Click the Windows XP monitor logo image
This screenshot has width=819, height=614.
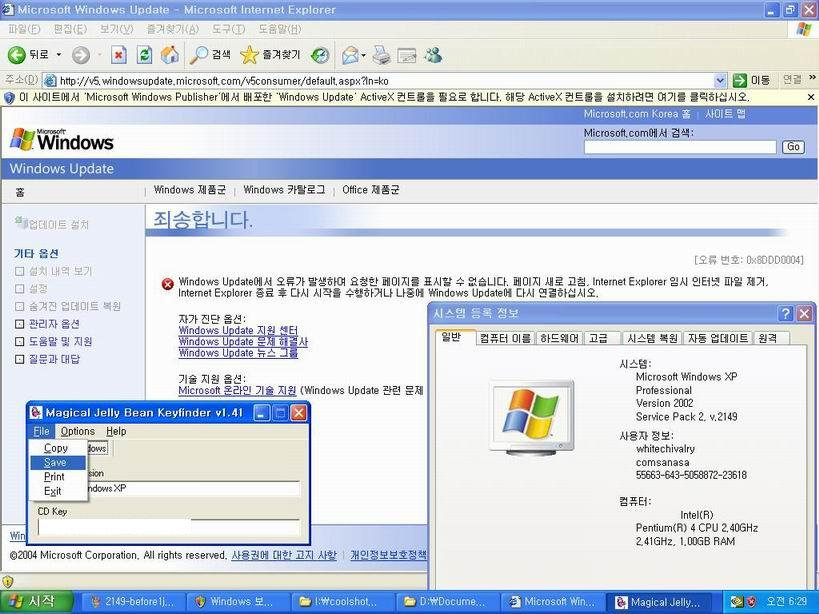point(531,417)
